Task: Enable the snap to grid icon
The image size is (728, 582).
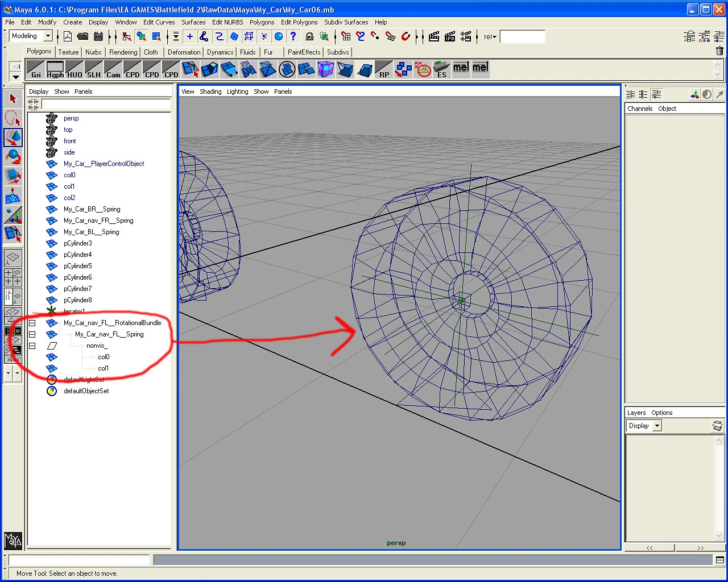Action: [346, 36]
